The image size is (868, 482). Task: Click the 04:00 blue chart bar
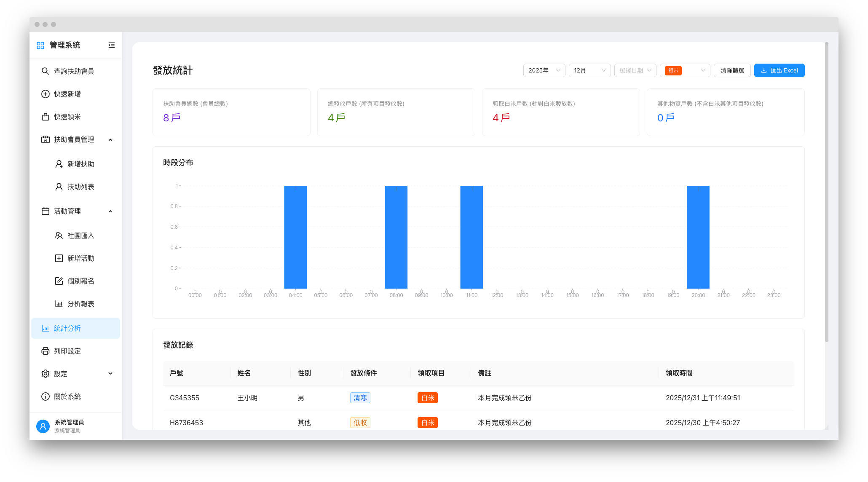295,237
